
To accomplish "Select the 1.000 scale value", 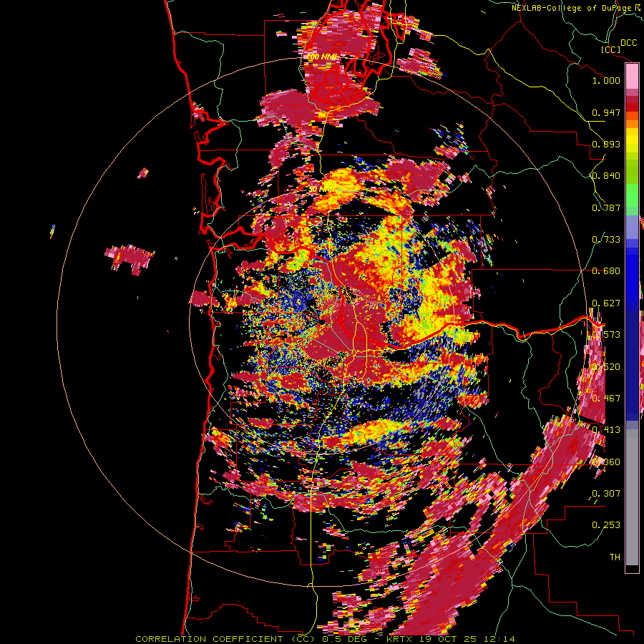I will [606, 80].
